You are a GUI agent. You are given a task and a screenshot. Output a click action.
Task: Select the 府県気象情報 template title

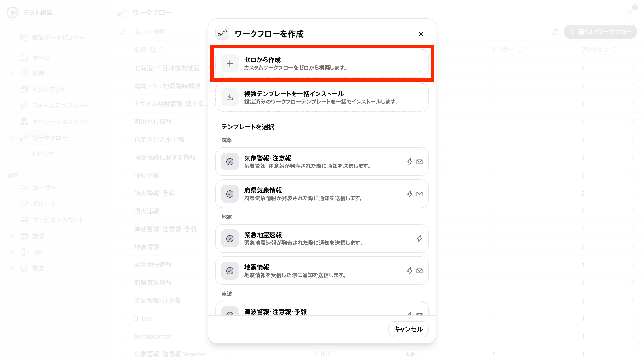coord(263,190)
